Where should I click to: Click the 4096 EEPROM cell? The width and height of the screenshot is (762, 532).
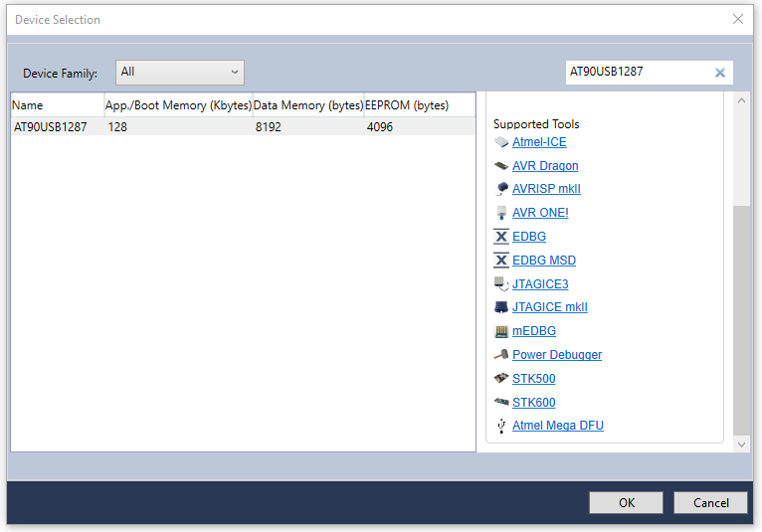point(380,127)
